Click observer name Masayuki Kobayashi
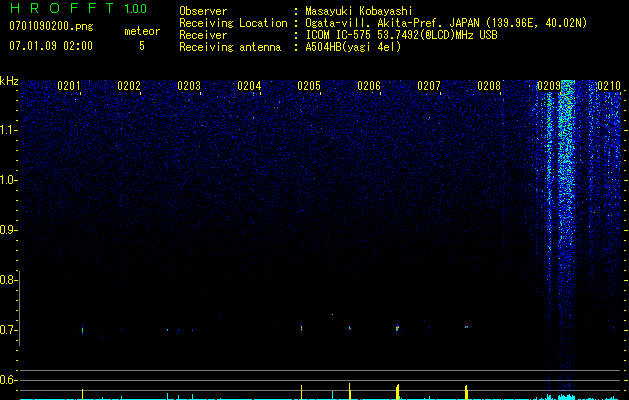629x400 pixels. 359,11
